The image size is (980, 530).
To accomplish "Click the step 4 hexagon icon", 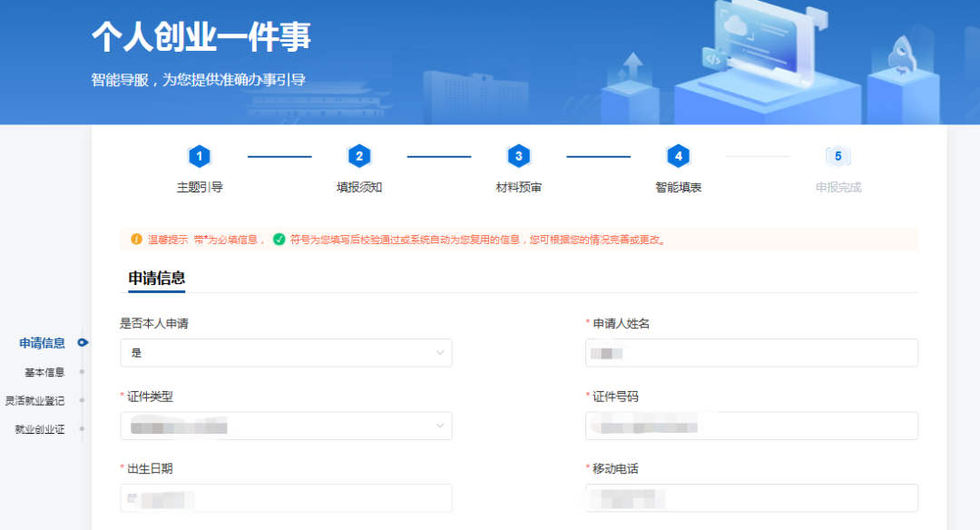I will 678,156.
